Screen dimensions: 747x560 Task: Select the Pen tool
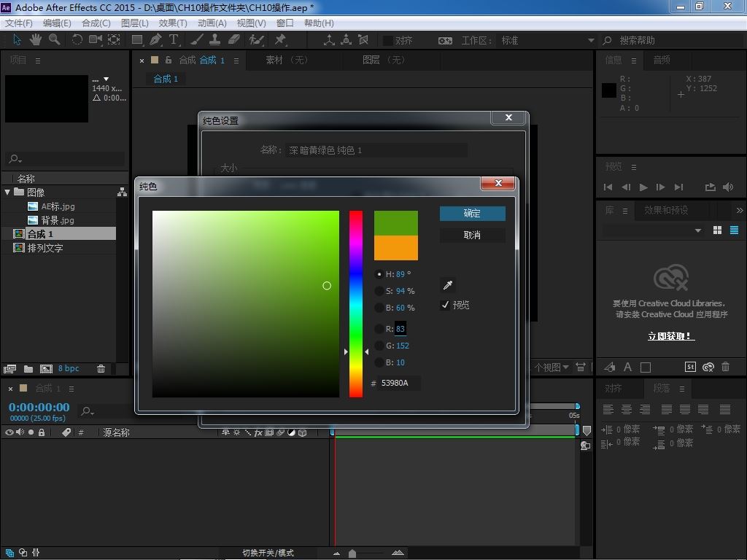(156, 40)
